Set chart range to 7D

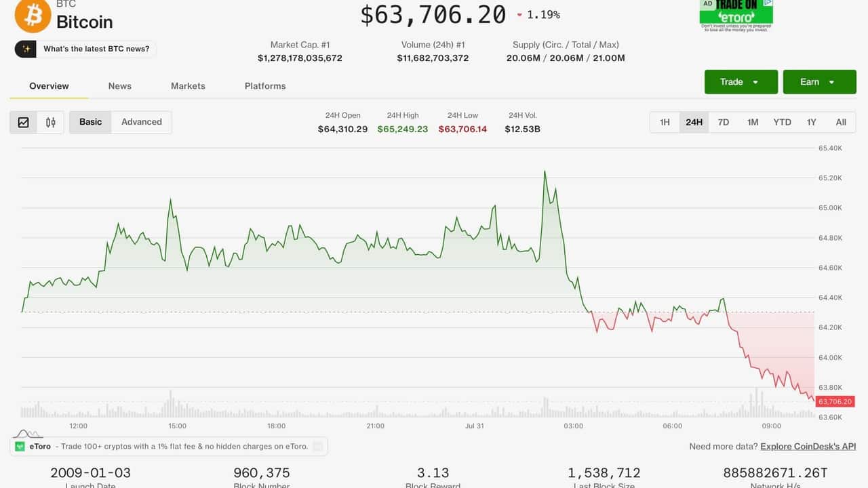pyautogui.click(x=724, y=122)
